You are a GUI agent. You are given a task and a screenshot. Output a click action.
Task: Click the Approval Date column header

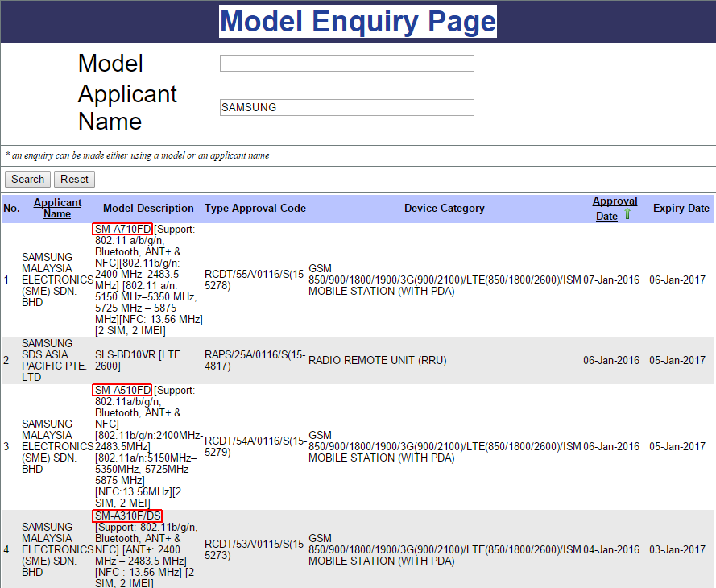pos(614,201)
